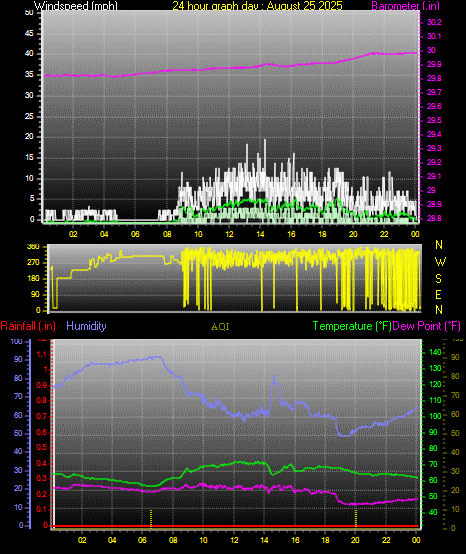Click the 'Dew Point (°F)' legend label

tap(426, 326)
